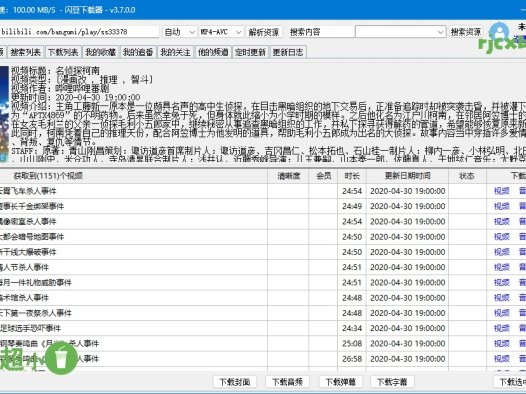Click the 25:08 duration cell
This screenshot has height=394, width=526.
352,344
